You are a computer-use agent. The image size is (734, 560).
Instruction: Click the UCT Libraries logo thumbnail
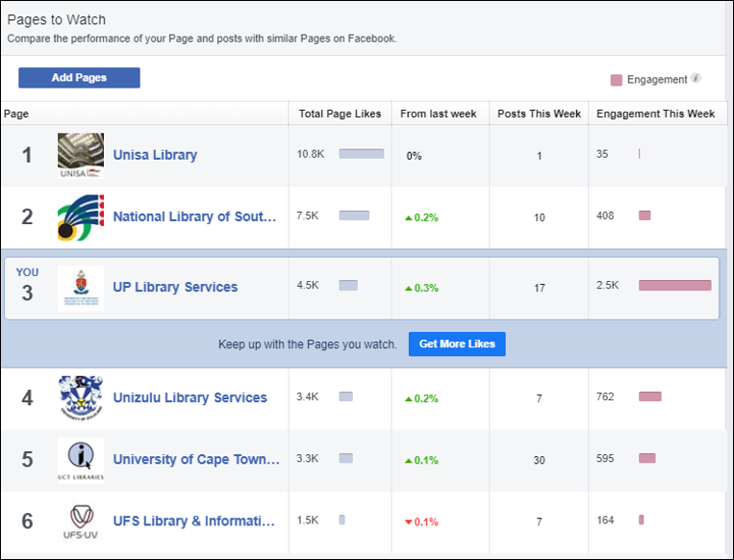[81, 460]
